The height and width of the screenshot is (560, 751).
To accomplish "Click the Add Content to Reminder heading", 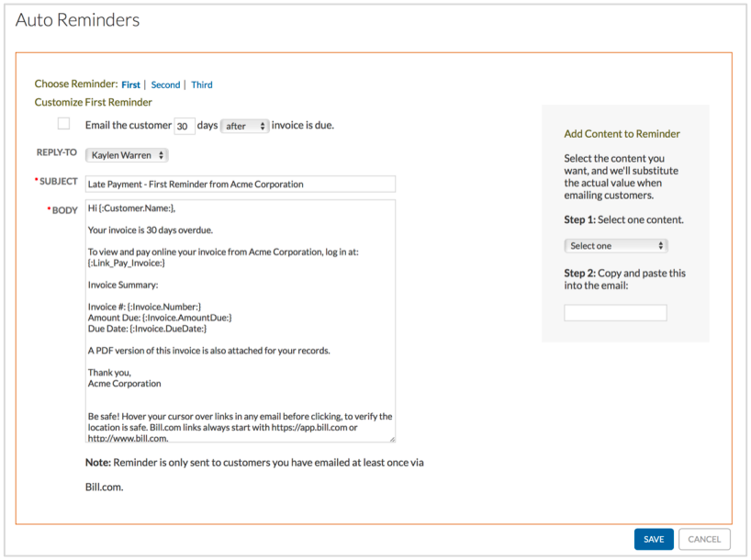I will (x=622, y=134).
